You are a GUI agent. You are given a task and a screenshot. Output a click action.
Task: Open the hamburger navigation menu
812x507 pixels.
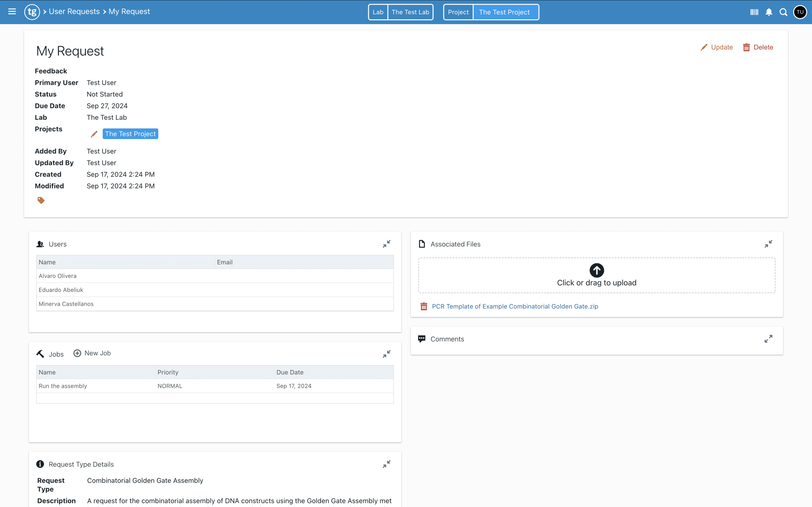click(x=12, y=12)
